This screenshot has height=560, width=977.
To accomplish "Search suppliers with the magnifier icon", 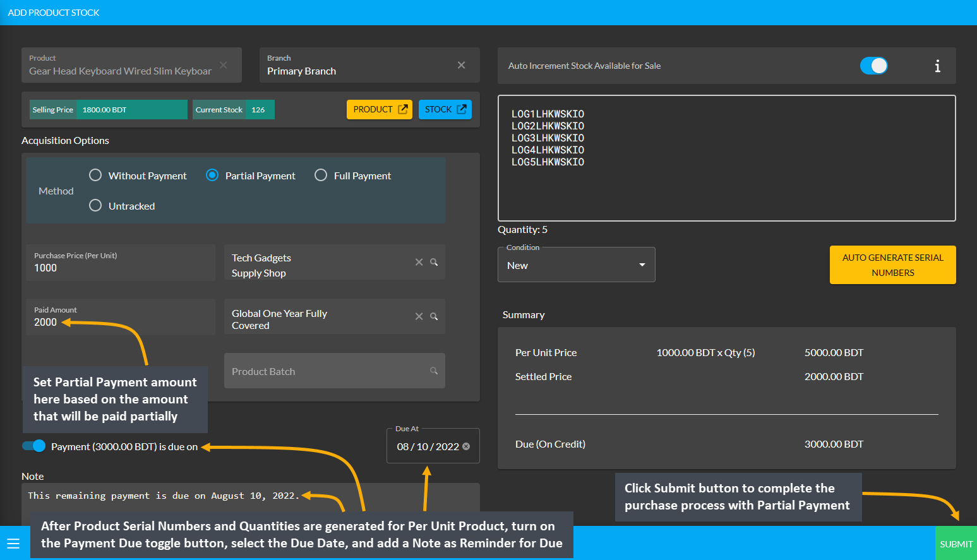I will pos(434,262).
